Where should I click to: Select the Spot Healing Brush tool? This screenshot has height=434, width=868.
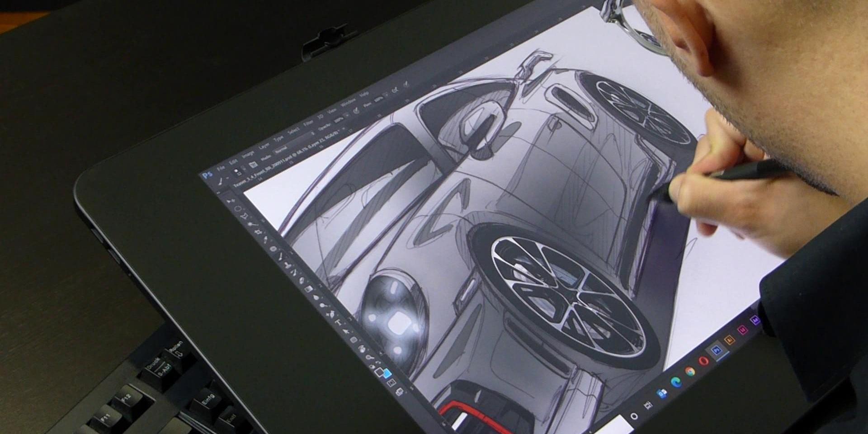click(273, 249)
